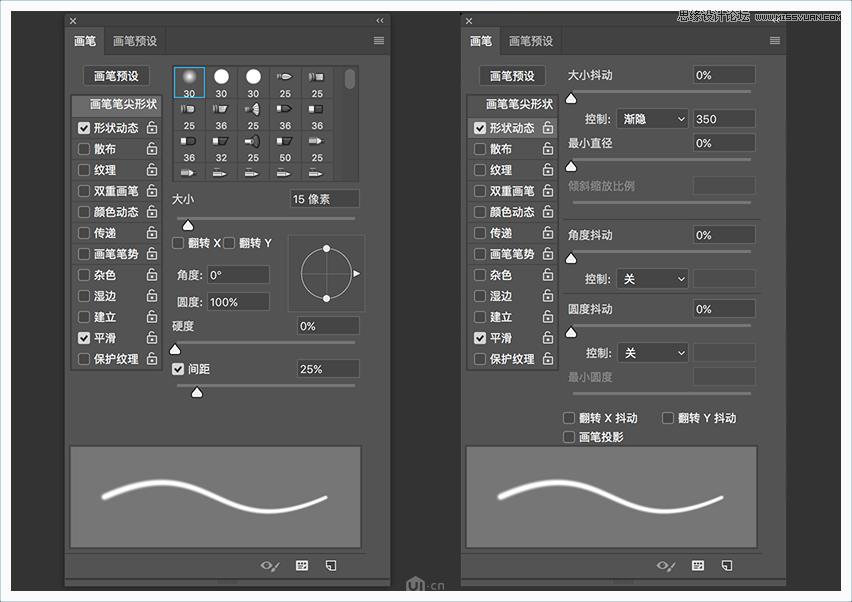The image size is (852, 602).
Task: Collapse the left panel with the chevrons
Action: point(378,20)
